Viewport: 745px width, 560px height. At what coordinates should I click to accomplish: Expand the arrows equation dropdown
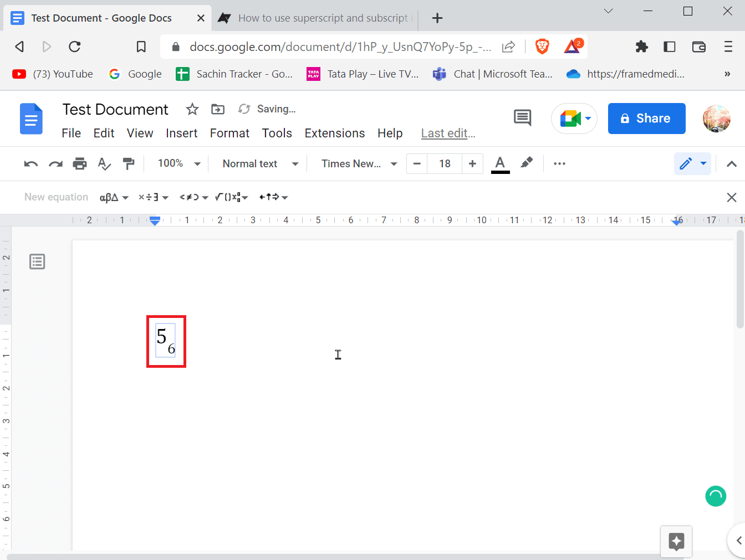[x=274, y=197]
